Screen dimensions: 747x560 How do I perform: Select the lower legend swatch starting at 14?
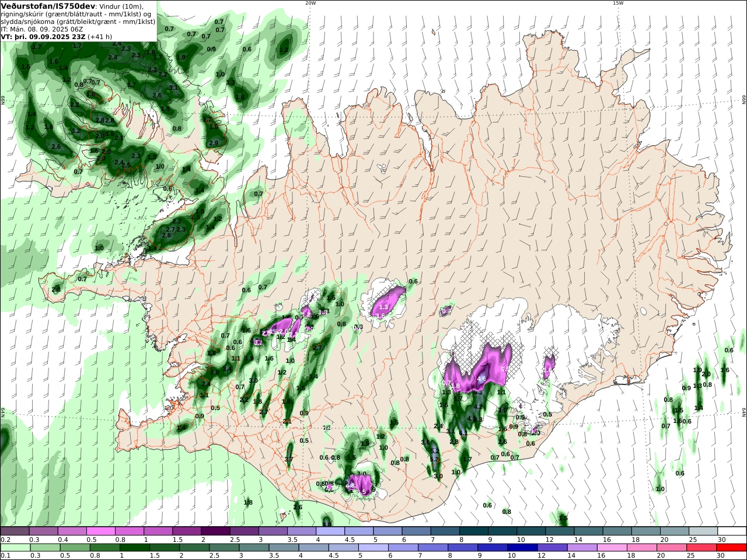(581, 548)
